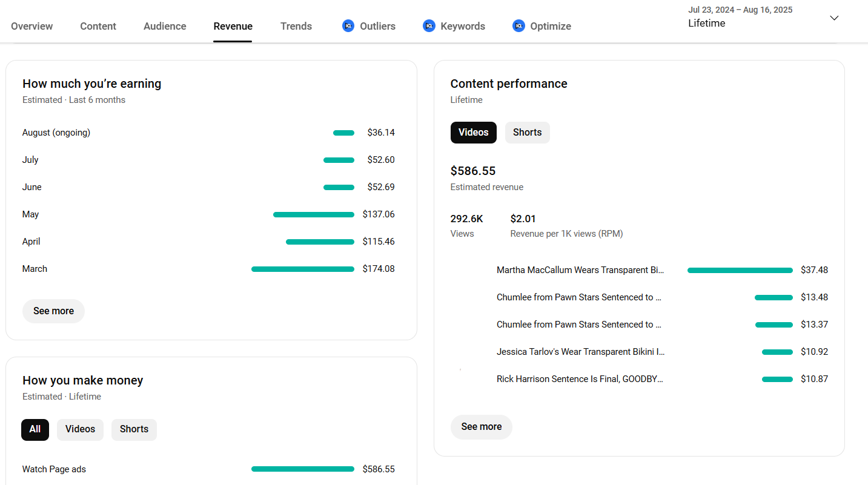Image resolution: width=868 pixels, height=485 pixels.
Task: Toggle All filter in How you make money
Action: 35,429
